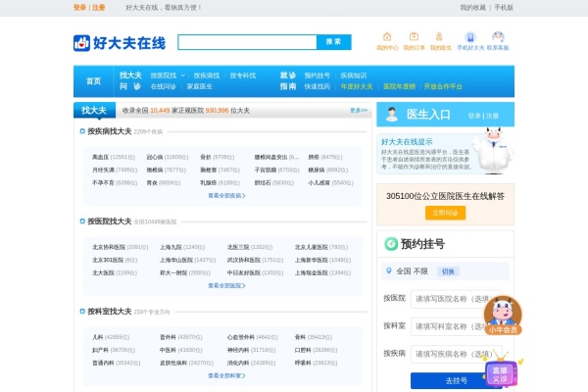This screenshot has width=588, height=392.
Task: Open 在线问诊 nav item
Action: pos(163,86)
